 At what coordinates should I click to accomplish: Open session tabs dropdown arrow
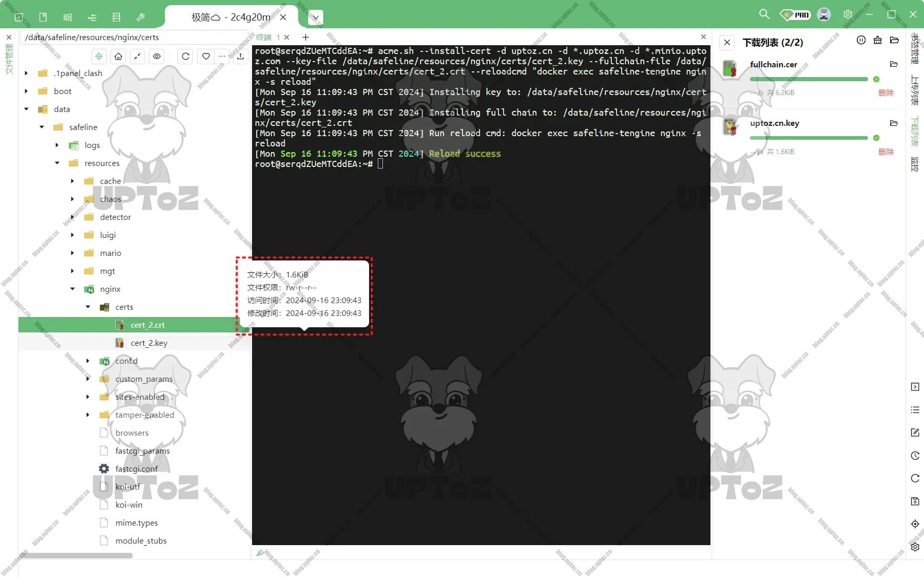click(x=316, y=17)
